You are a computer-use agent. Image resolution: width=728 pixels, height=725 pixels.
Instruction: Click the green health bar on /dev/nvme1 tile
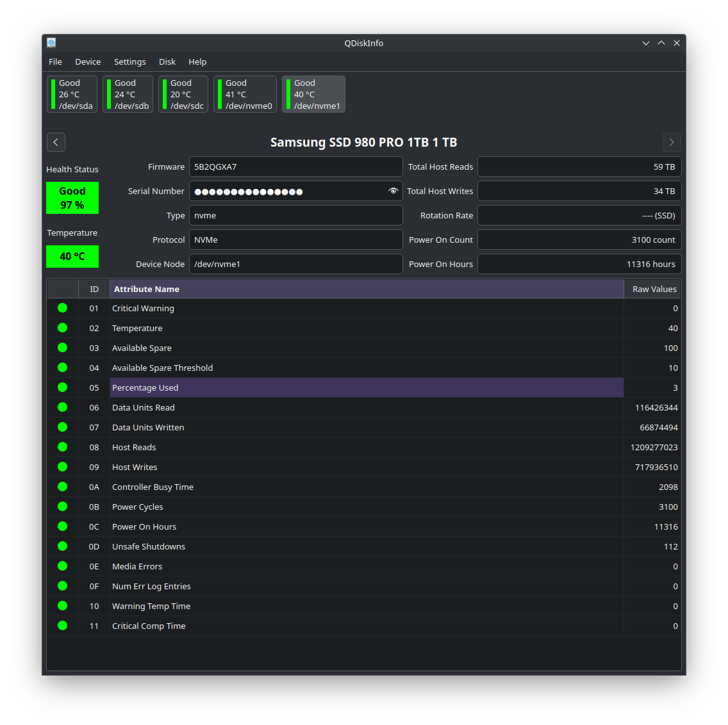[x=288, y=94]
